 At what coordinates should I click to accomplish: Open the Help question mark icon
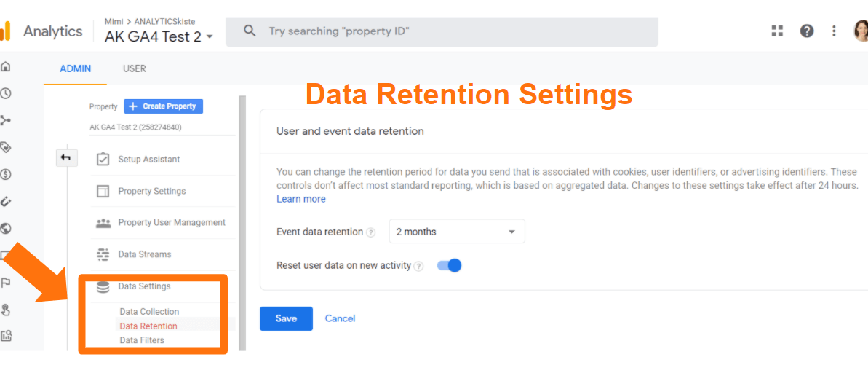pyautogui.click(x=807, y=31)
